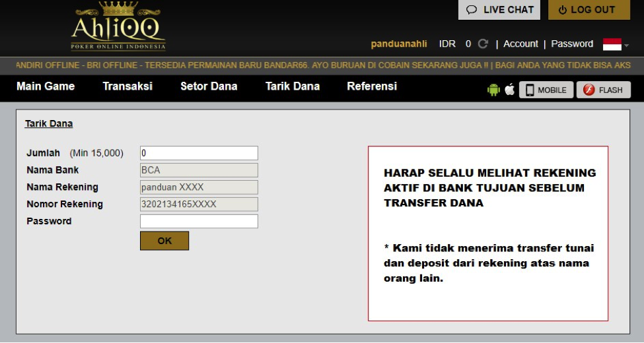Image resolution: width=644 pixels, height=343 pixels.
Task: Click the Password input field
Action: (x=199, y=222)
